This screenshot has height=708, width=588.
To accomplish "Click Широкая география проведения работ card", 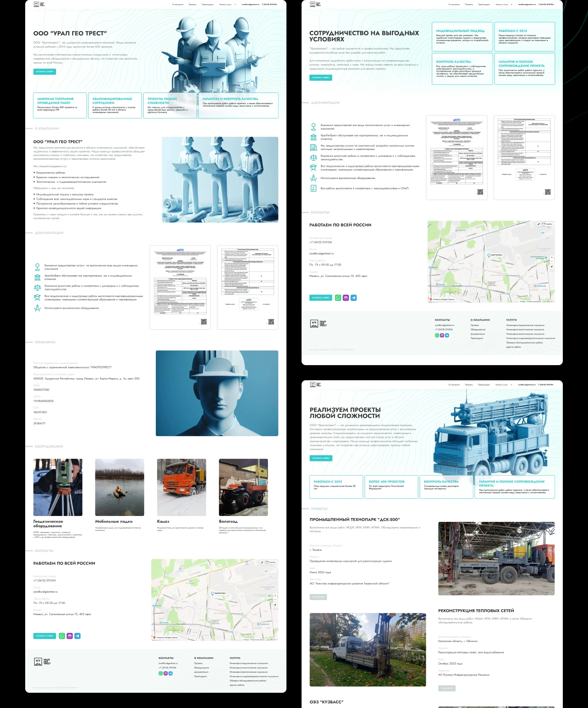I will click(x=60, y=105).
